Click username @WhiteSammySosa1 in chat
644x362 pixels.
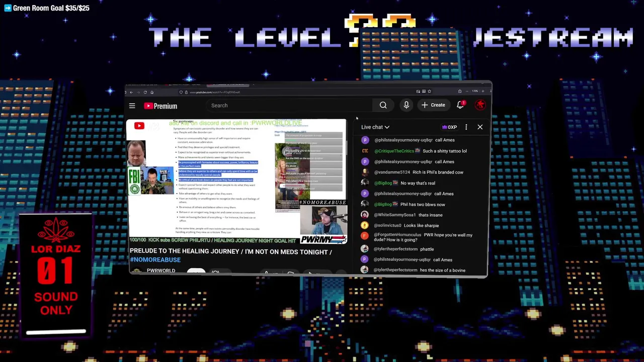pos(395,215)
